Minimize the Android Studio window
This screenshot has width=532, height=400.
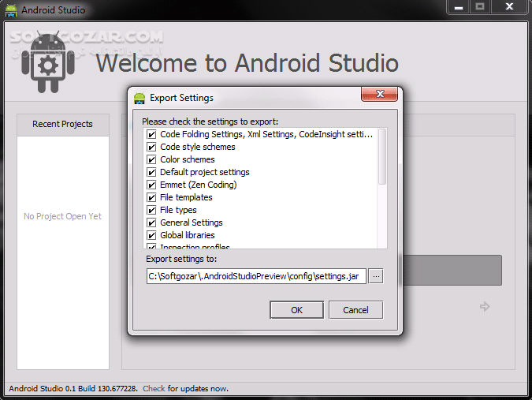(459, 7)
